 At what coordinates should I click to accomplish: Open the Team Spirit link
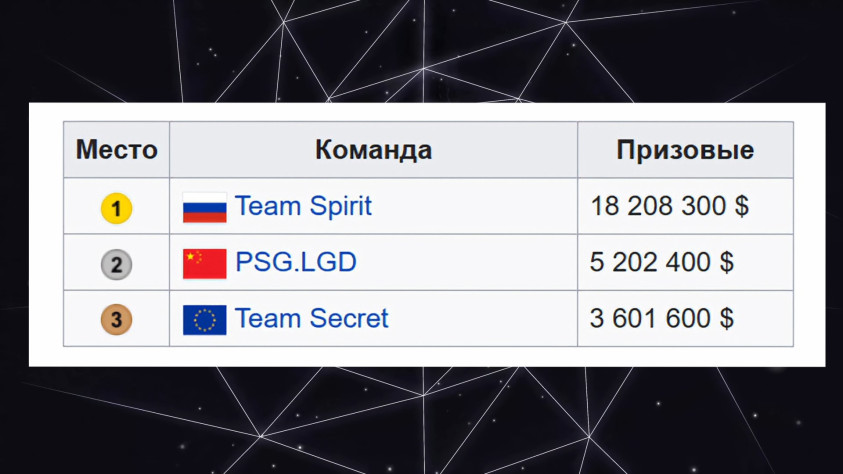tap(303, 207)
